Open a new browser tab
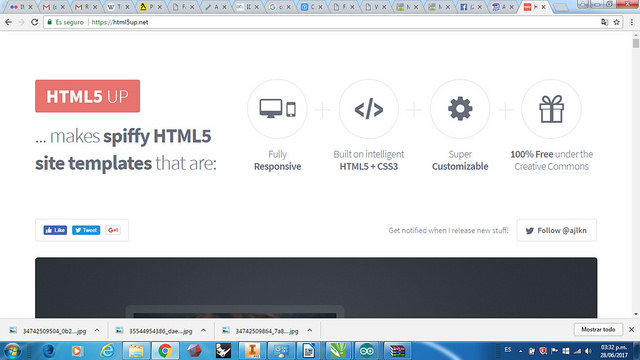Screen dimensions: 640x360 coord(561,7)
